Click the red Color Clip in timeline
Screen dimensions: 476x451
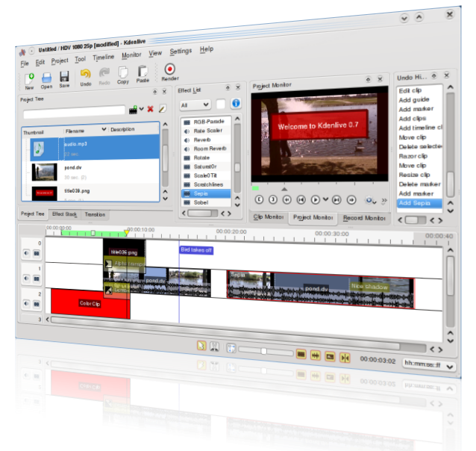(90, 303)
